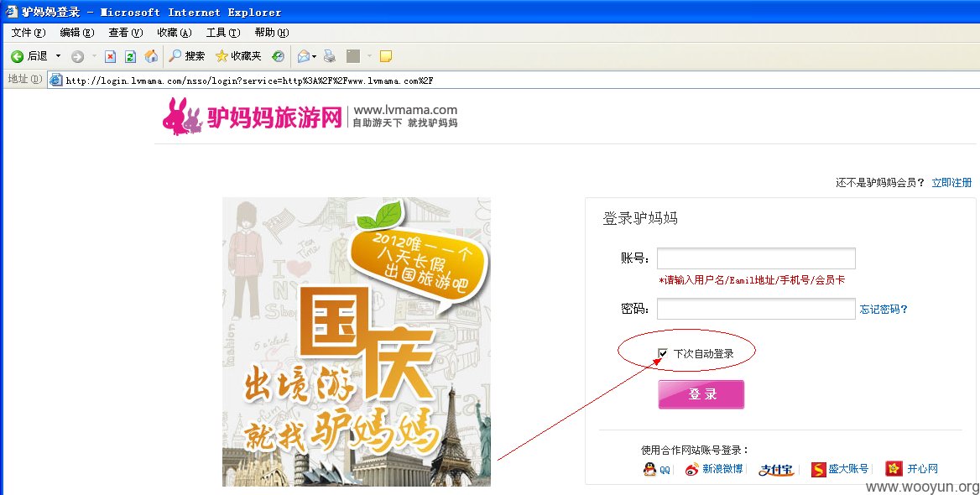Open the Mail icon dropdown arrow
980x495 pixels.
[315, 56]
